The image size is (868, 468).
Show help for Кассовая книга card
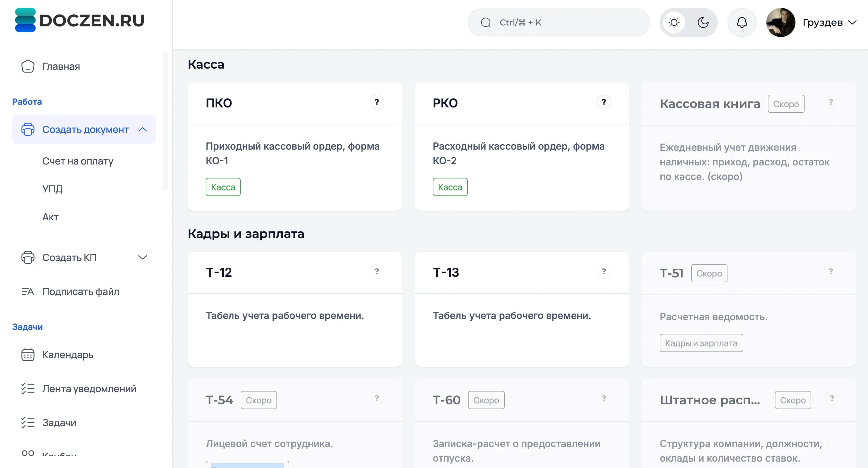(831, 102)
